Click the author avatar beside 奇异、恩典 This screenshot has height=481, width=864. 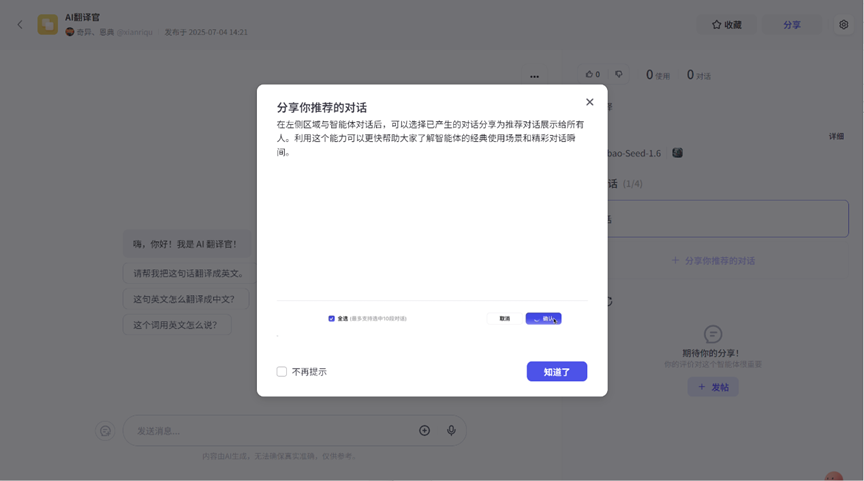(70, 32)
